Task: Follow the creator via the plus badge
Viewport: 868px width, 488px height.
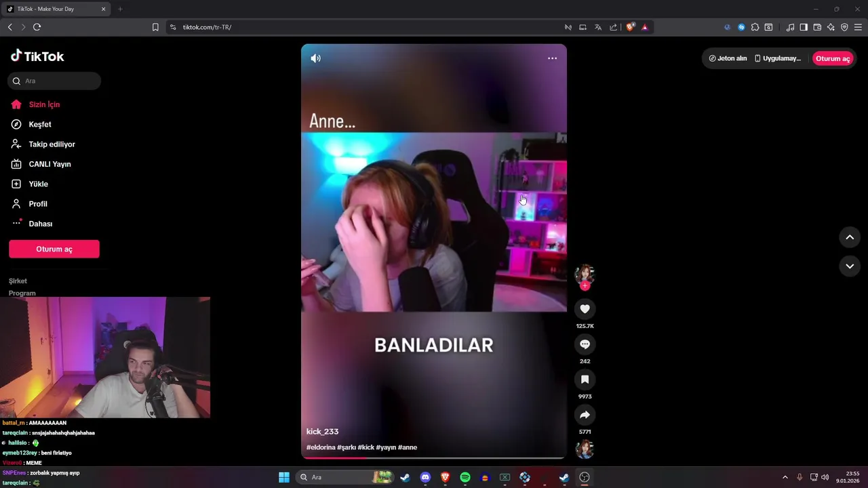Action: coord(585,286)
